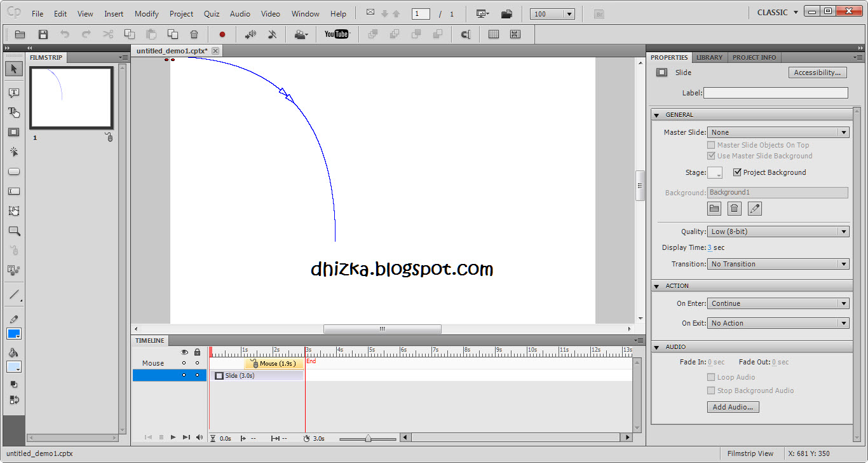Select the Button tool in the left toolbox
The image size is (868, 463).
pos(14,172)
